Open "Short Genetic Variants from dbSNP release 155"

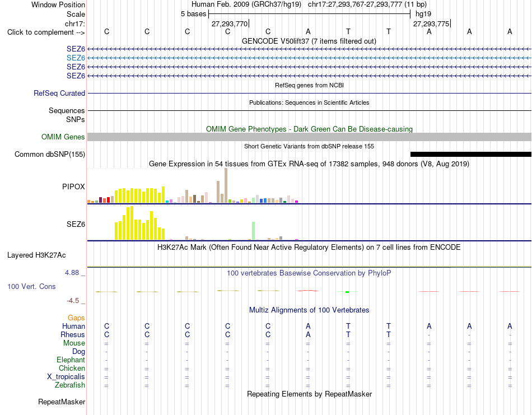click(309, 146)
